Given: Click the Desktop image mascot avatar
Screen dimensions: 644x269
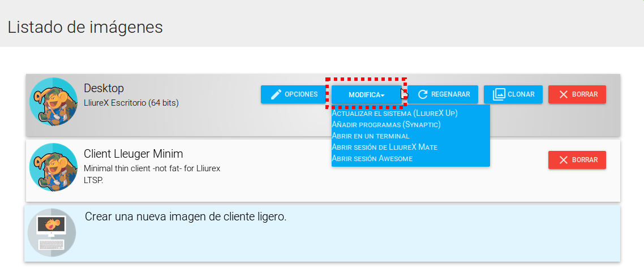Looking at the screenshot, I should pyautogui.click(x=53, y=102).
